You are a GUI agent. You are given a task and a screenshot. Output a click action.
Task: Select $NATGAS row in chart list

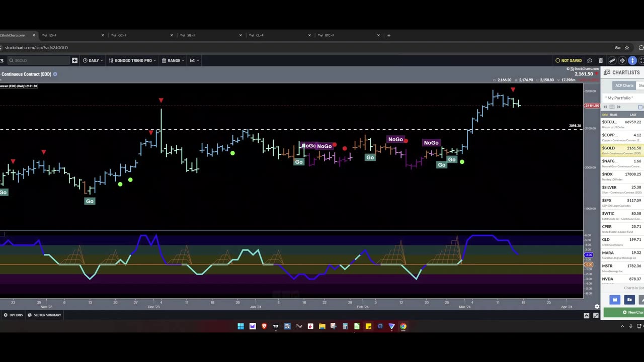pyautogui.click(x=622, y=163)
